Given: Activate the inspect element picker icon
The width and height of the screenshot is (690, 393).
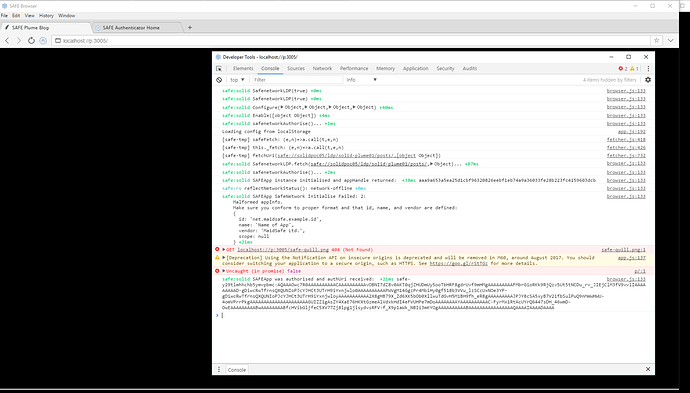Looking at the screenshot, I should point(219,69).
